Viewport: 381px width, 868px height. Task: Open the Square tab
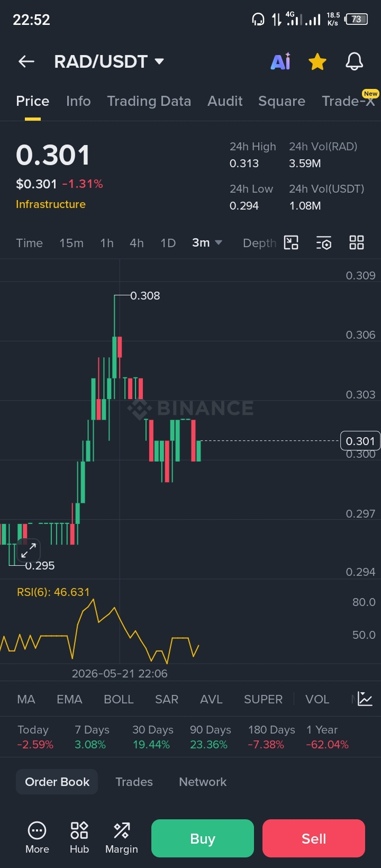pyautogui.click(x=282, y=101)
